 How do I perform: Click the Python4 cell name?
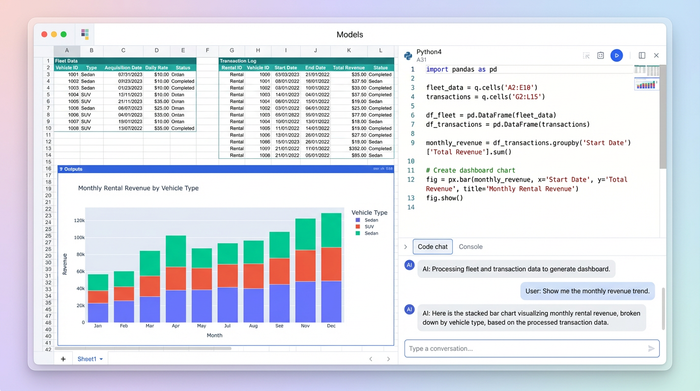(x=429, y=52)
